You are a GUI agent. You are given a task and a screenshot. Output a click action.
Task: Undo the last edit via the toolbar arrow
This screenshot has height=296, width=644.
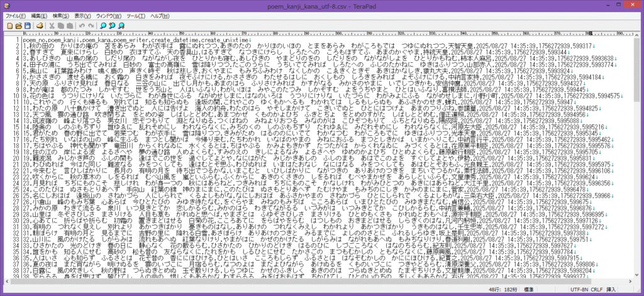[x=83, y=25]
